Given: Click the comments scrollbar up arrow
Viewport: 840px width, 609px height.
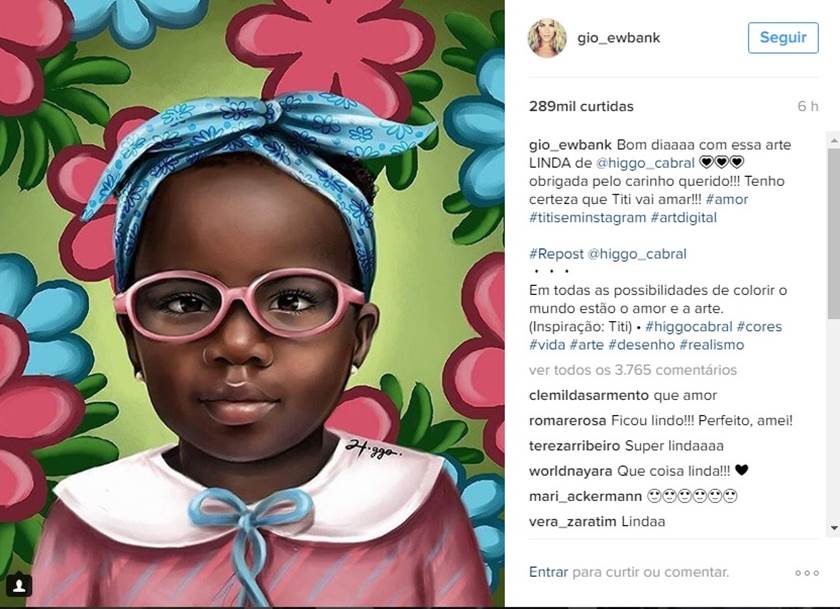Looking at the screenshot, I should click(x=834, y=140).
